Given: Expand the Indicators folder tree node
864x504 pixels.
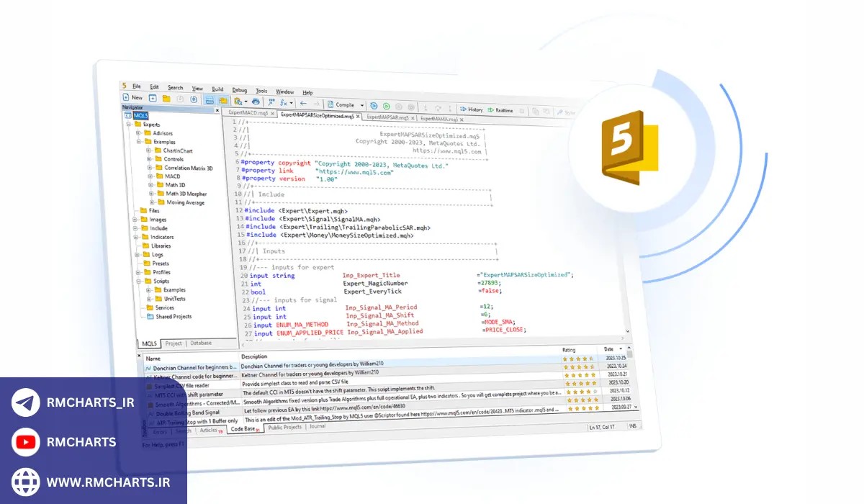Looking at the screenshot, I should pos(135,237).
